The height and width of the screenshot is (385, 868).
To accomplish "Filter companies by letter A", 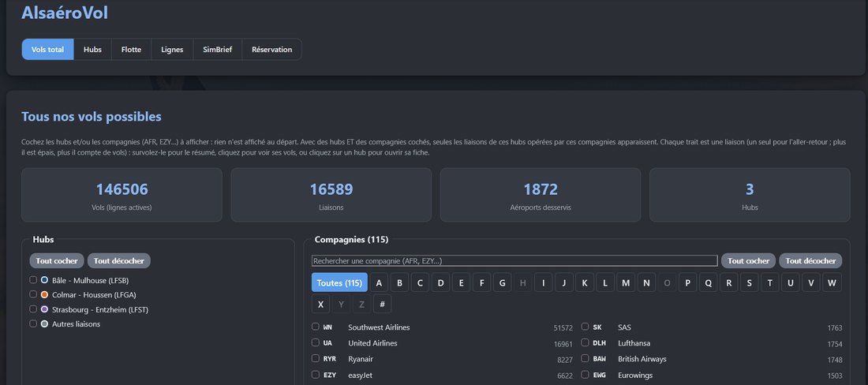I will [379, 282].
